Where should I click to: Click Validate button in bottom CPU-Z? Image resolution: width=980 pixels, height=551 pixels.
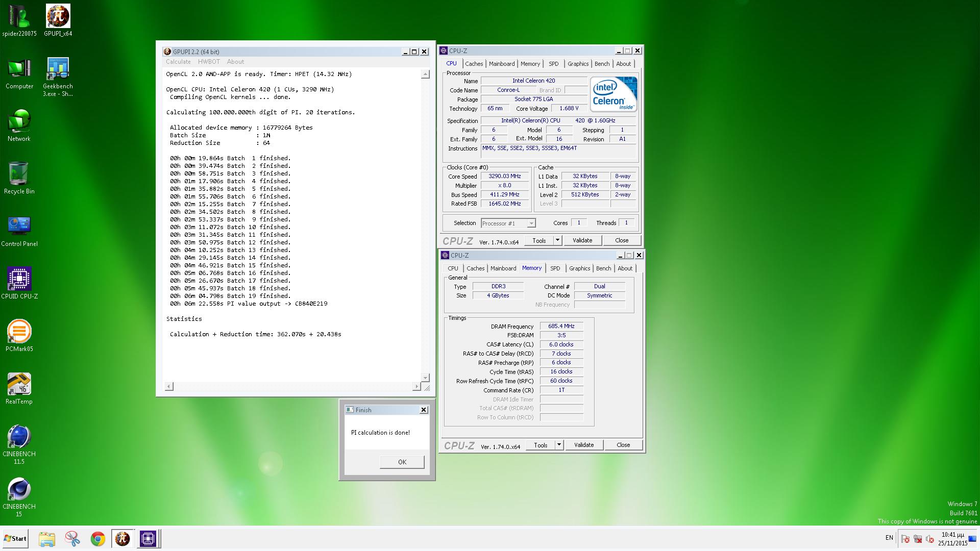click(x=584, y=445)
